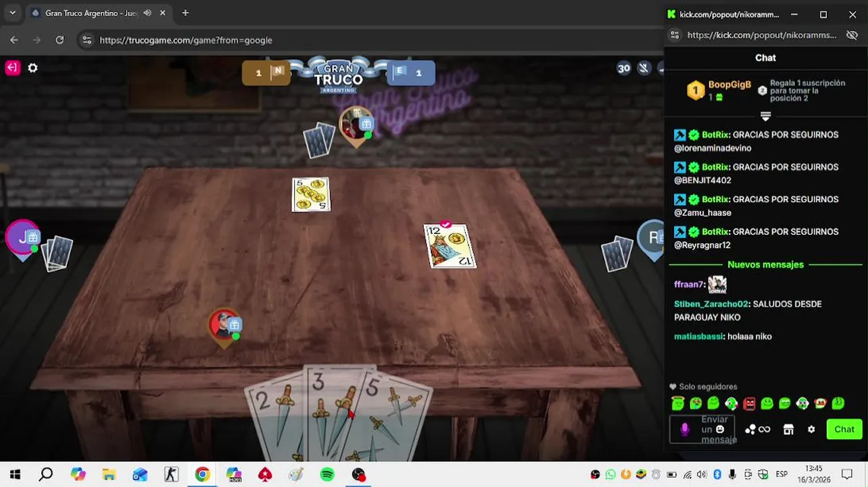Click the ffraan7 username

pyautogui.click(x=689, y=285)
